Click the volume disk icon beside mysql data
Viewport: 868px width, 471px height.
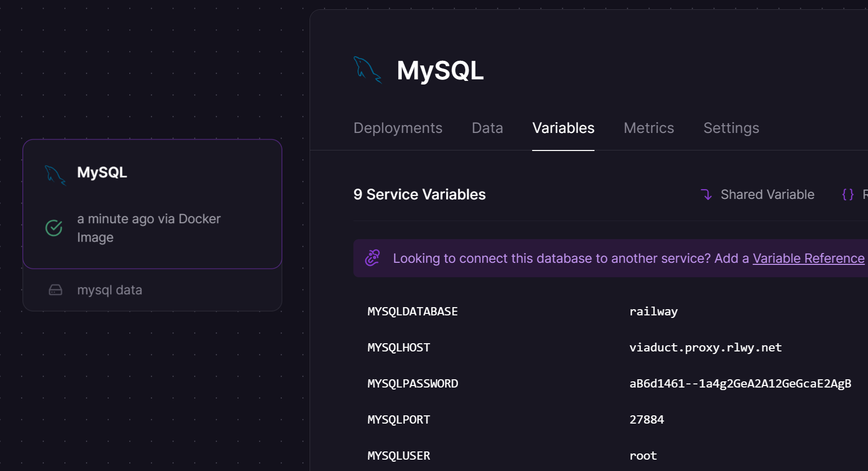pyautogui.click(x=56, y=290)
